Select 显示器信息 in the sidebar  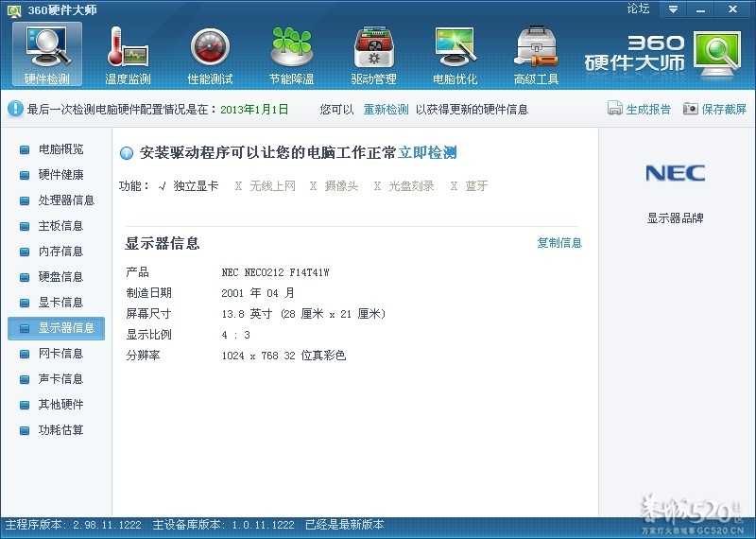(x=57, y=328)
